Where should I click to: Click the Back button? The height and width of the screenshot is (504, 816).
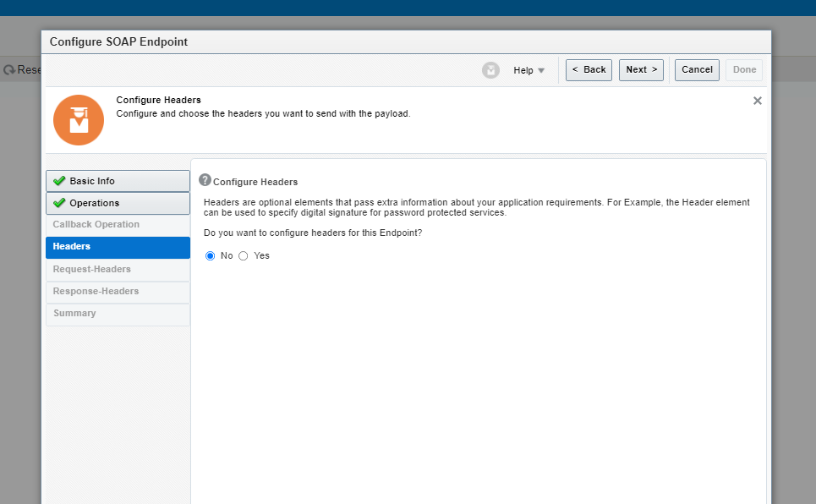[x=589, y=70]
